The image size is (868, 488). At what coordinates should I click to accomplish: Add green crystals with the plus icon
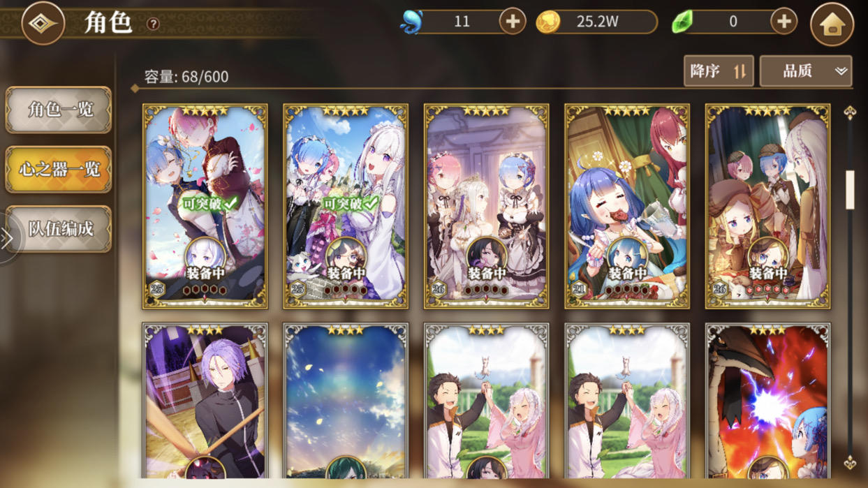coord(784,22)
